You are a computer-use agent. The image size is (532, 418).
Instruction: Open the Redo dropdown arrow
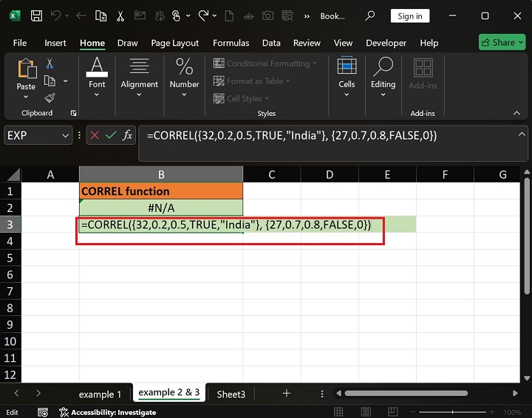214,16
